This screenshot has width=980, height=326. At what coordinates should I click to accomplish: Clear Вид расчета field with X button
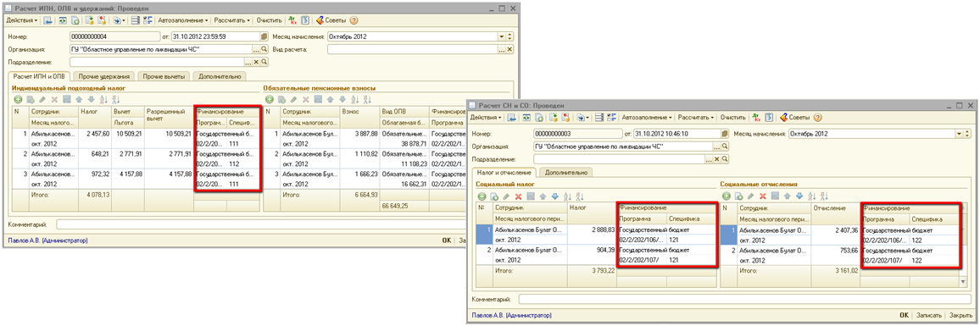[509, 49]
